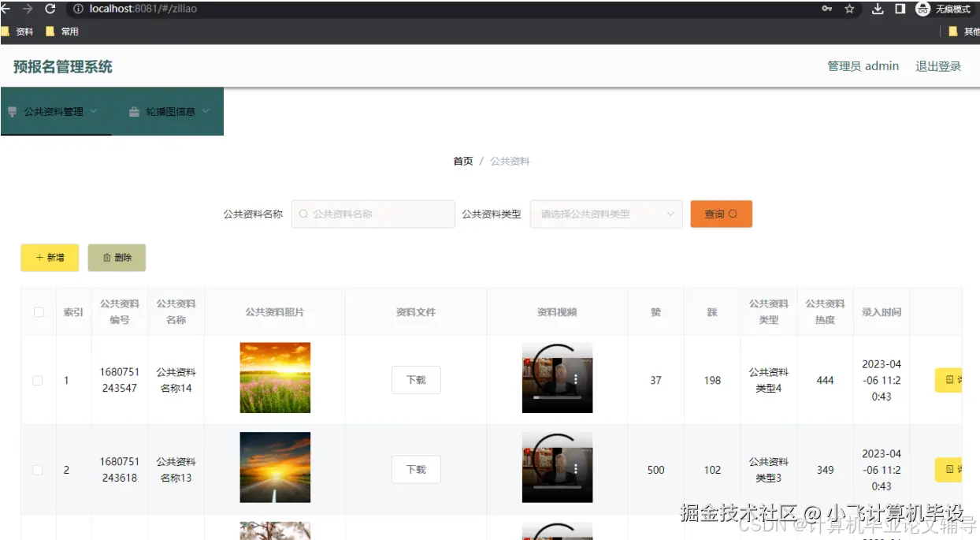The image size is (980, 540).
Task: Click 预报名管理系统 title
Action: point(63,67)
